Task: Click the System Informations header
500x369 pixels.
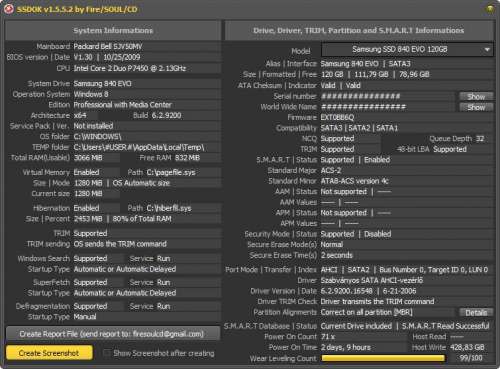Action: tap(113, 30)
